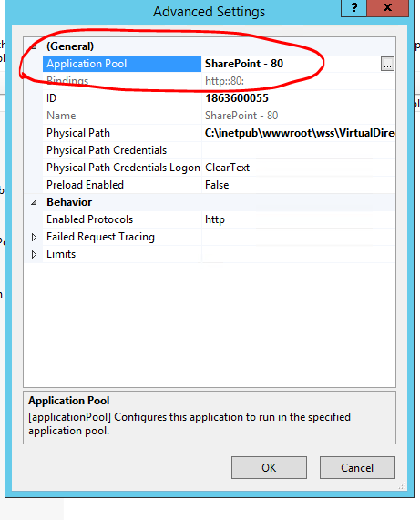Collapse the Behavior section
This screenshot has height=520, width=420.
coord(34,202)
